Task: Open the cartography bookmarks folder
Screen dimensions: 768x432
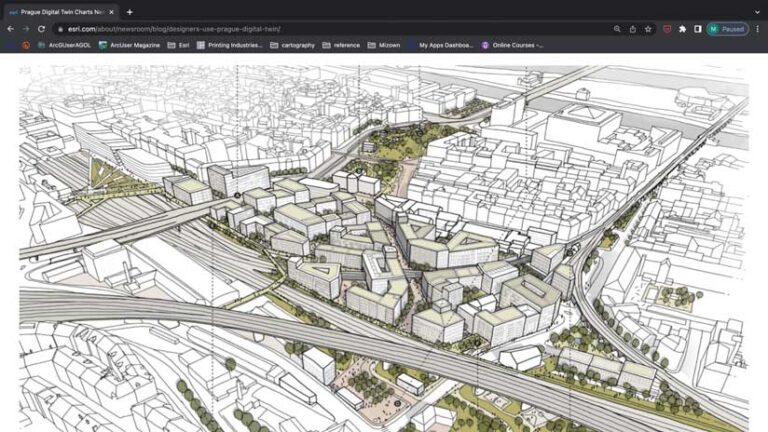Action: click(x=292, y=45)
